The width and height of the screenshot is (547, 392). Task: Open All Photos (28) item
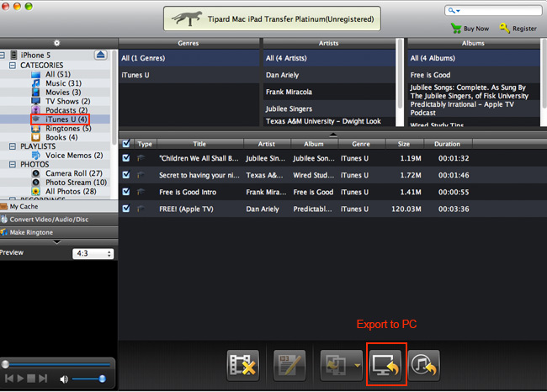(71, 192)
